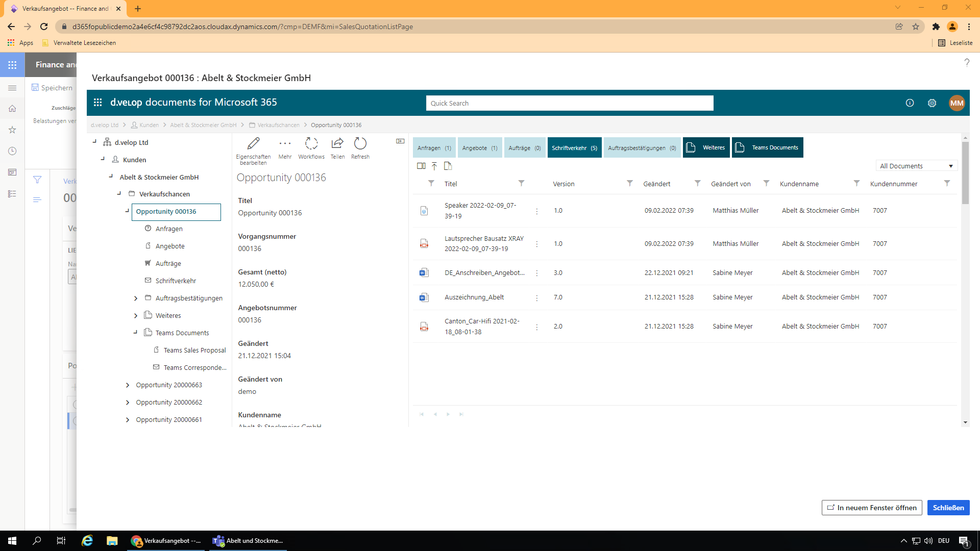Expand Opportunity 20000663 node
The image size is (980, 551).
[128, 385]
